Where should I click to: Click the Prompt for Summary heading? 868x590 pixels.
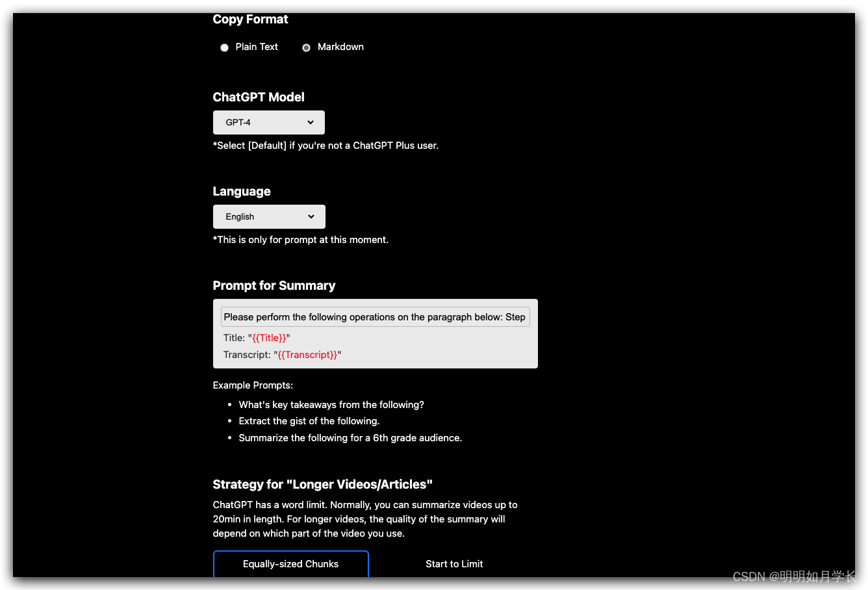(274, 285)
